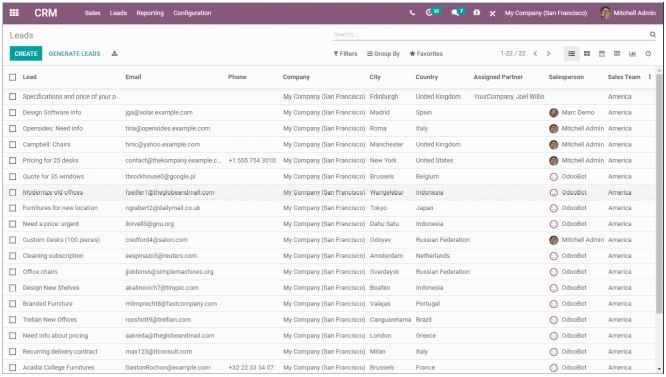
Task: Switch to graph view icon
Action: coord(632,53)
